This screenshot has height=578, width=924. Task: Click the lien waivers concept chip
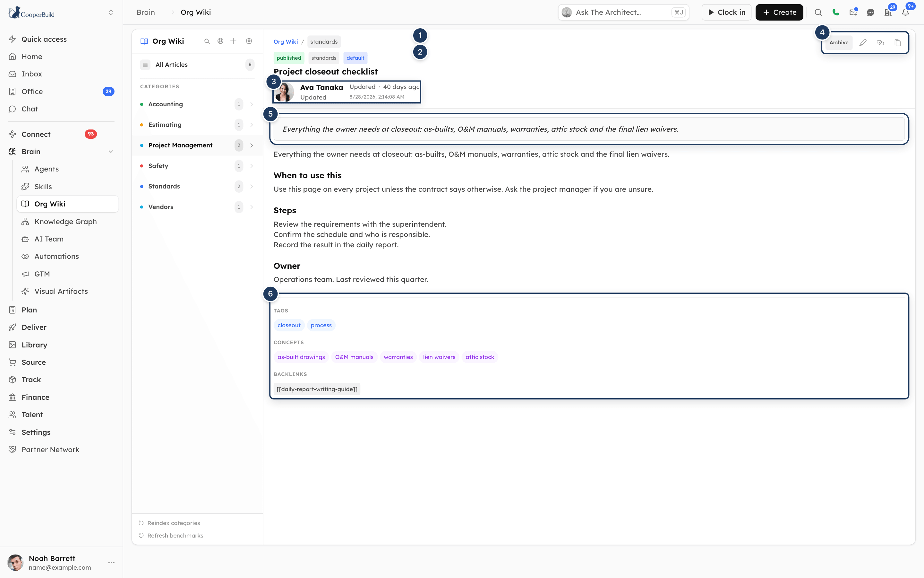439,357
